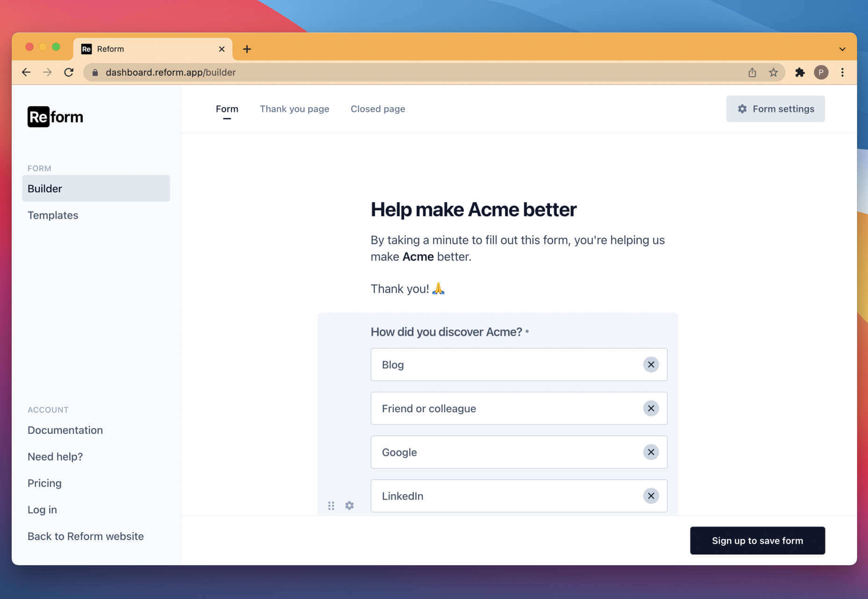Click Log in
868x599 pixels.
pyautogui.click(x=42, y=510)
